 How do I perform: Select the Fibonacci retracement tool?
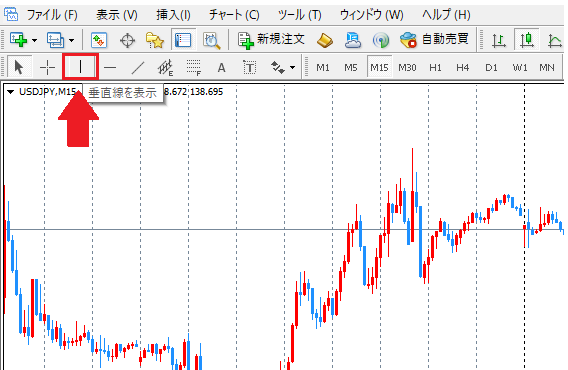[193, 67]
